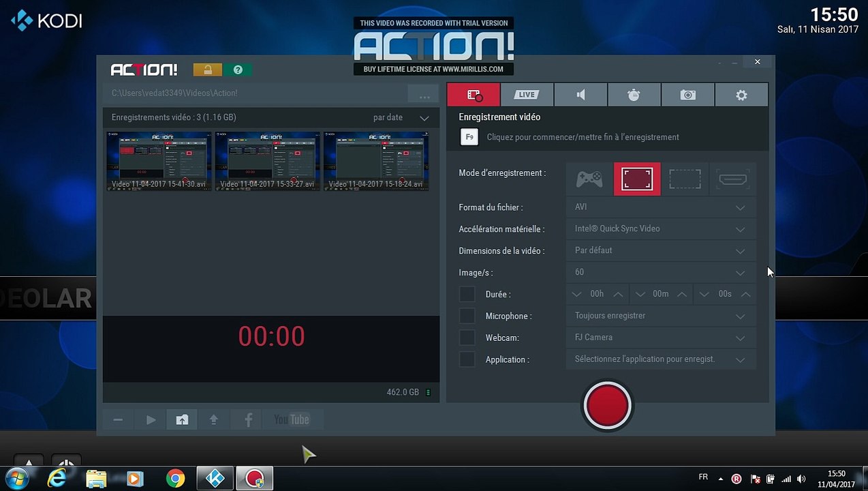Open the Format du fichier dropdown
The width and height of the screenshot is (868, 491).
(x=661, y=207)
